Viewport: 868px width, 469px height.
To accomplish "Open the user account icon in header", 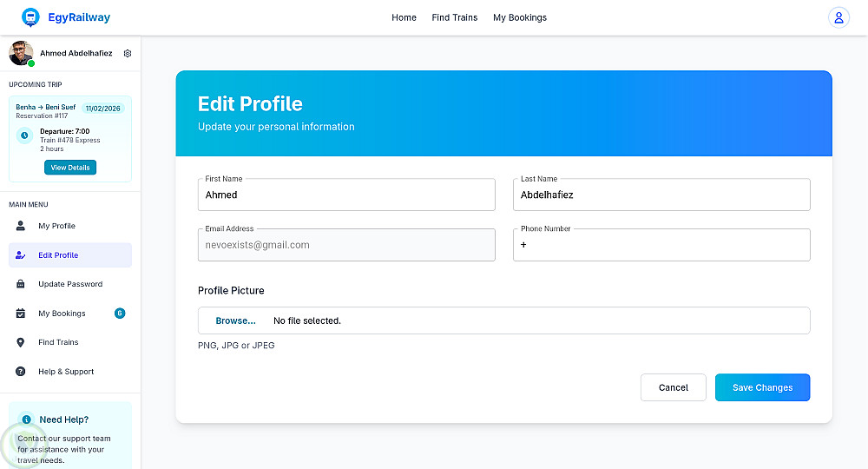I will point(838,17).
